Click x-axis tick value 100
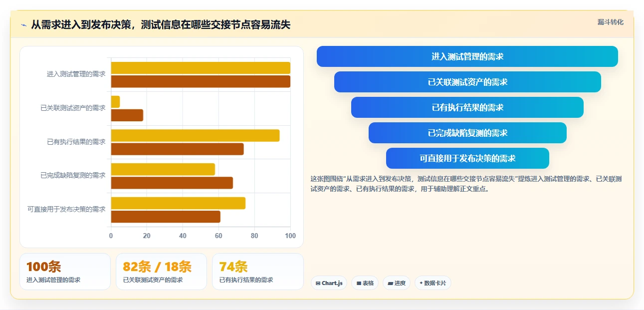Viewport: 644px width, 310px height. click(x=290, y=236)
